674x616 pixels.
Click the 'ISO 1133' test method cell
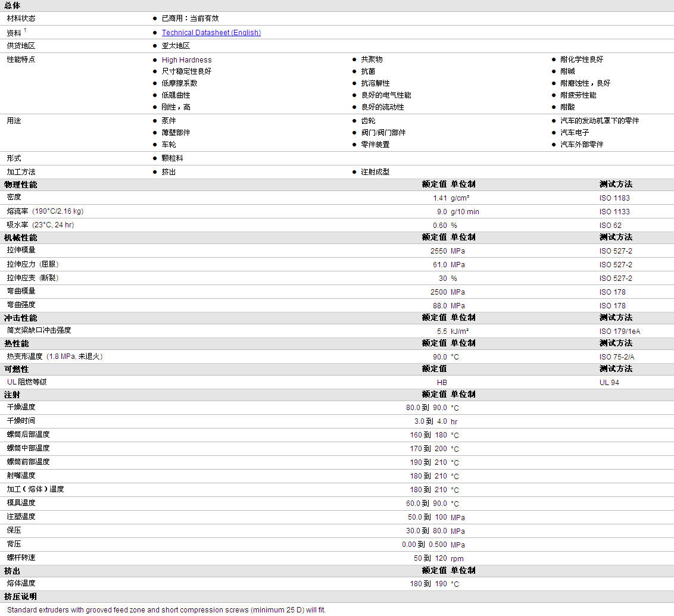coord(614,212)
